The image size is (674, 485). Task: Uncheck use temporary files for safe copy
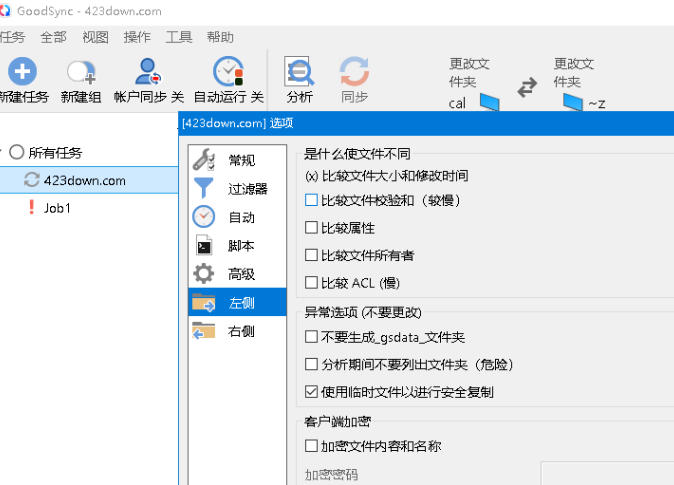tap(311, 392)
